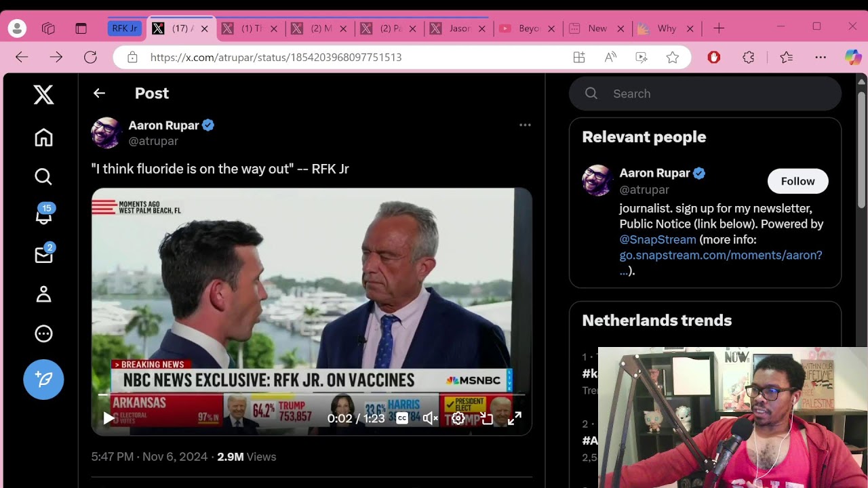Open Explore search from the sidebar
The height and width of the screenshot is (488, 868).
coord(43,177)
